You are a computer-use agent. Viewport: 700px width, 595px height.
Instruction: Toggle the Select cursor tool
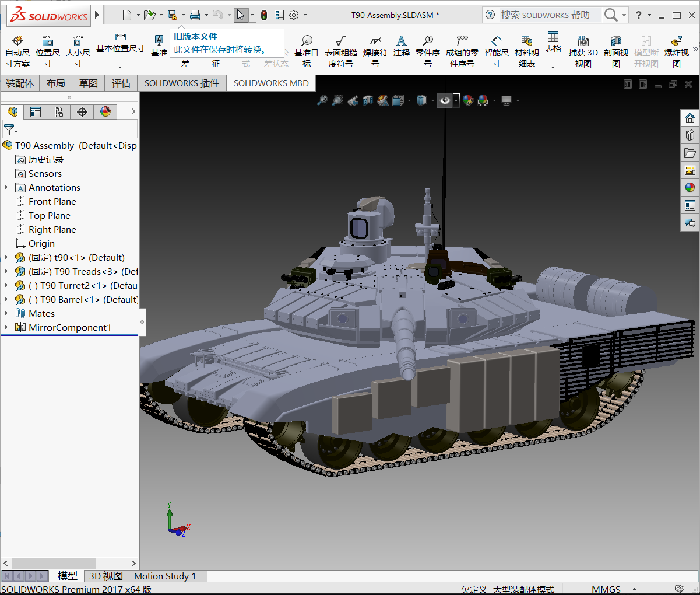240,15
